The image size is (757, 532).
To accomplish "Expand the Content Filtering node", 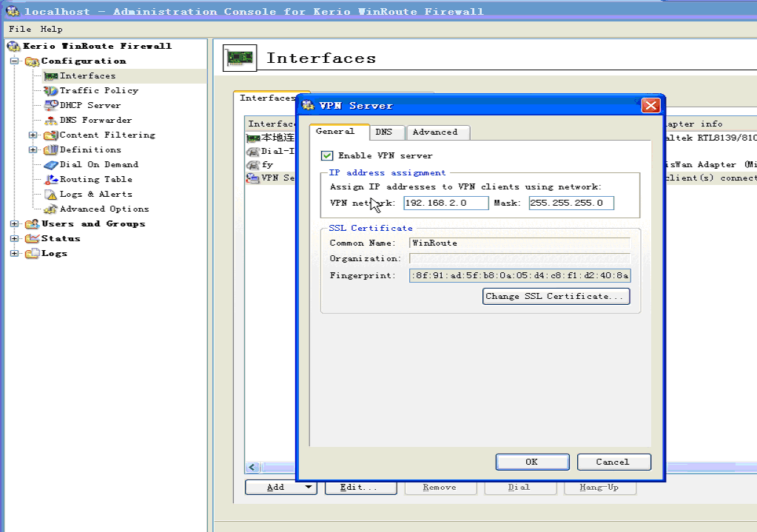I will [33, 135].
